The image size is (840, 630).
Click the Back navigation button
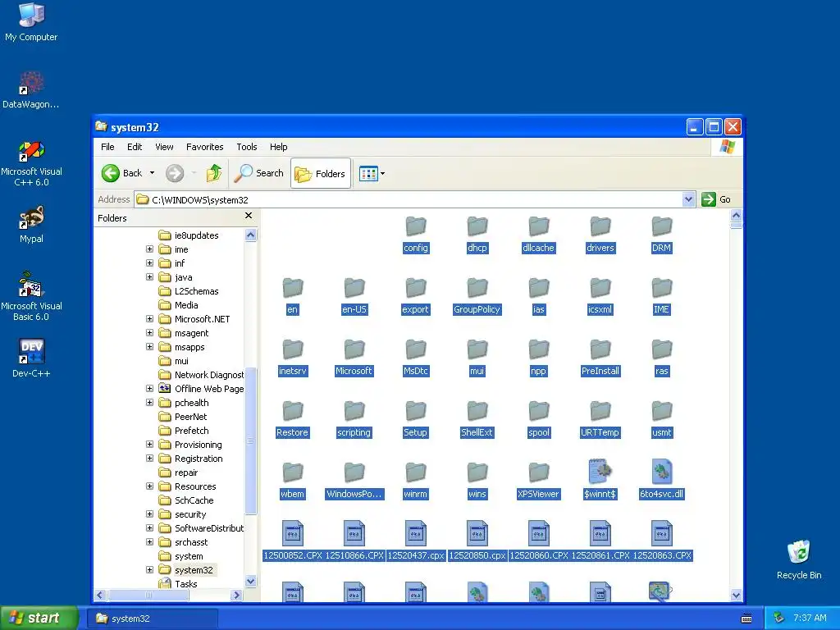click(122, 173)
